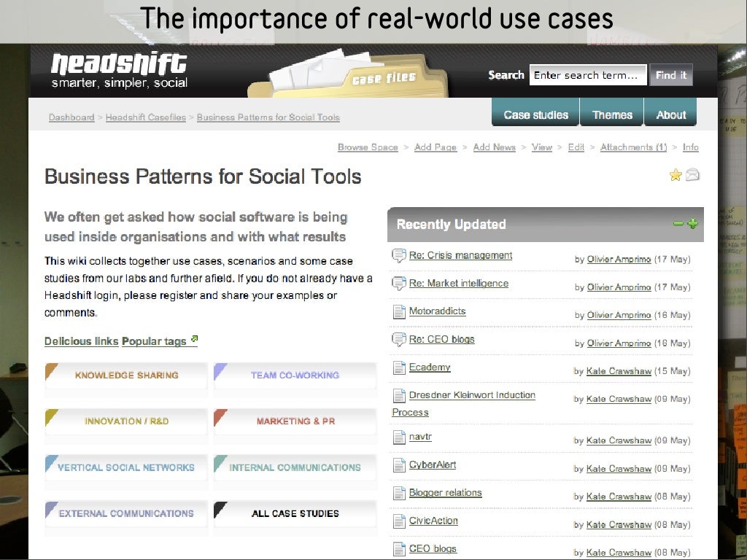747x560 pixels.
Task: Select Browse Space menu link
Action: (x=368, y=147)
